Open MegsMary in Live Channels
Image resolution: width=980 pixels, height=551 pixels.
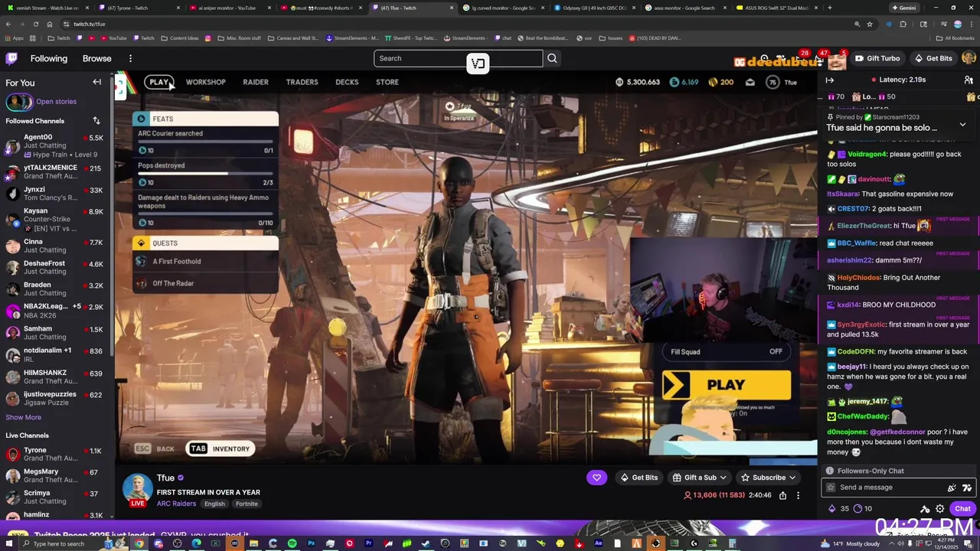(54, 476)
